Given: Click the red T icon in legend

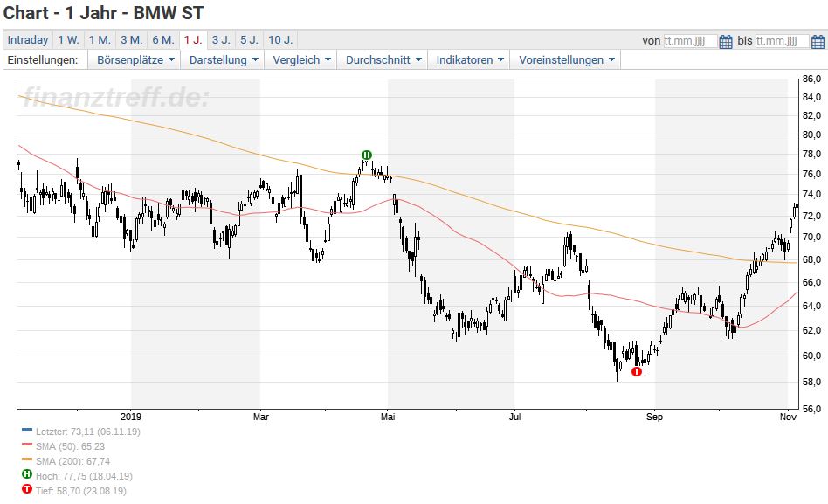Looking at the screenshot, I should click(27, 489).
